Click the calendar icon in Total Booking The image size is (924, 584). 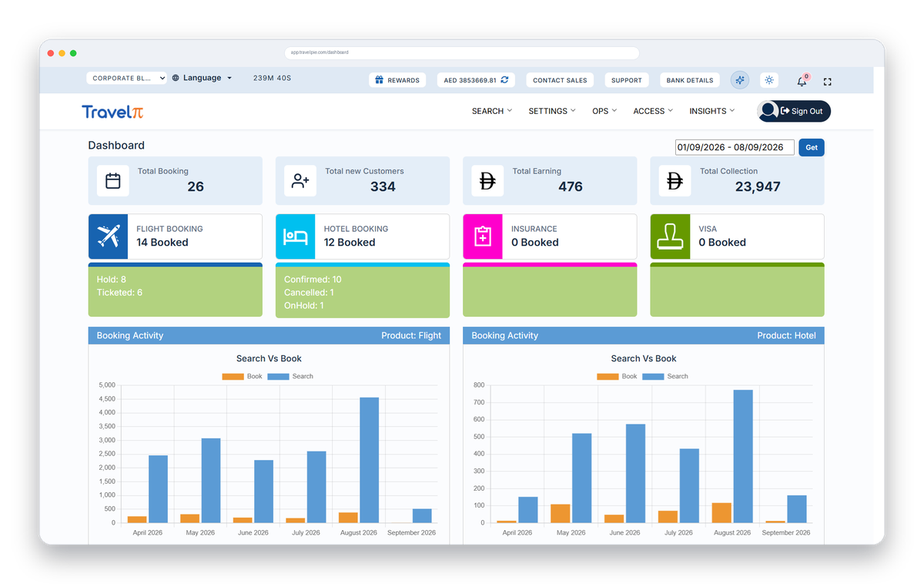click(x=113, y=181)
